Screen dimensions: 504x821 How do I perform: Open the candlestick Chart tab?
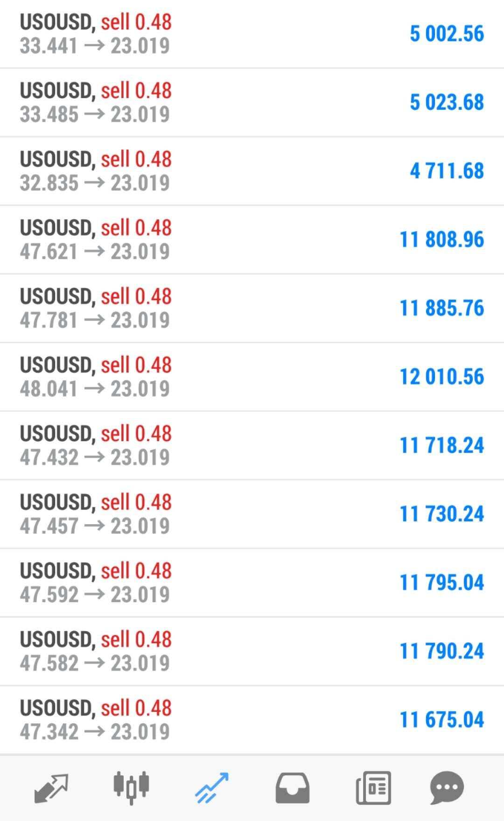click(131, 788)
